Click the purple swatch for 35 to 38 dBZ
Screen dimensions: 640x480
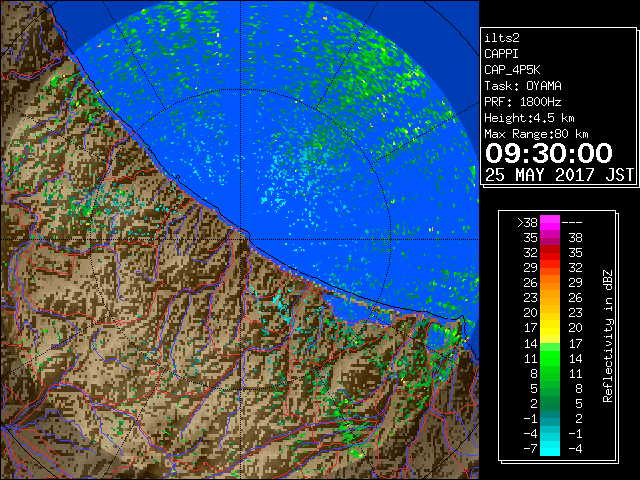click(550, 238)
